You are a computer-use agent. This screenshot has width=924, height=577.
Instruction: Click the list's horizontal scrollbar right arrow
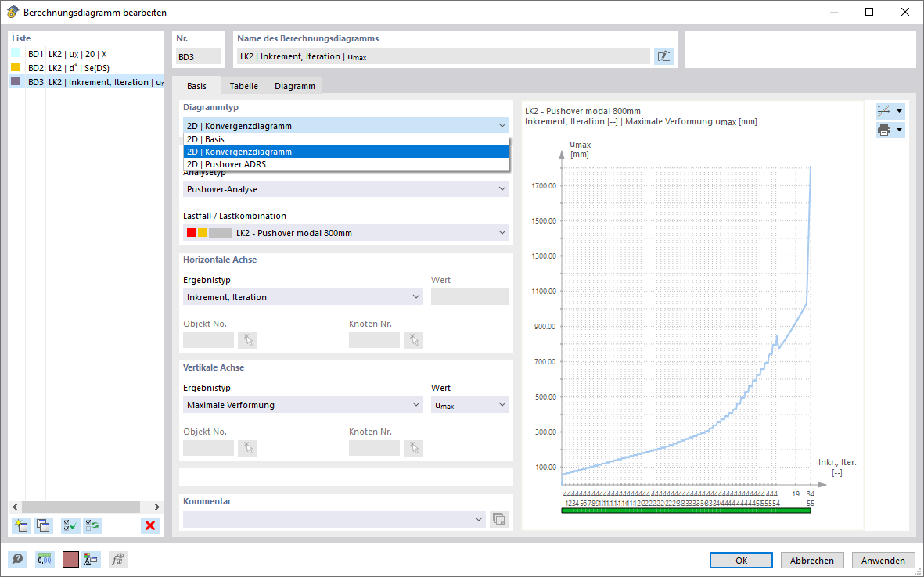pyautogui.click(x=156, y=507)
